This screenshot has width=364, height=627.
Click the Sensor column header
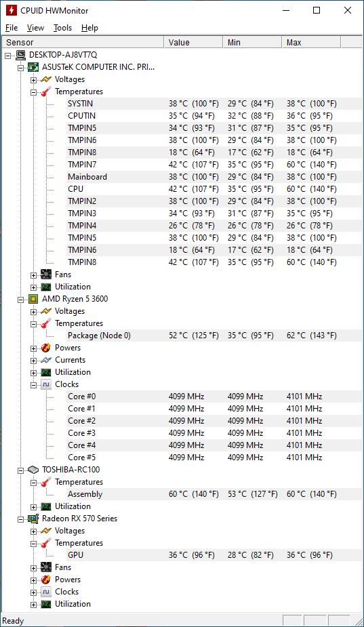(83, 43)
